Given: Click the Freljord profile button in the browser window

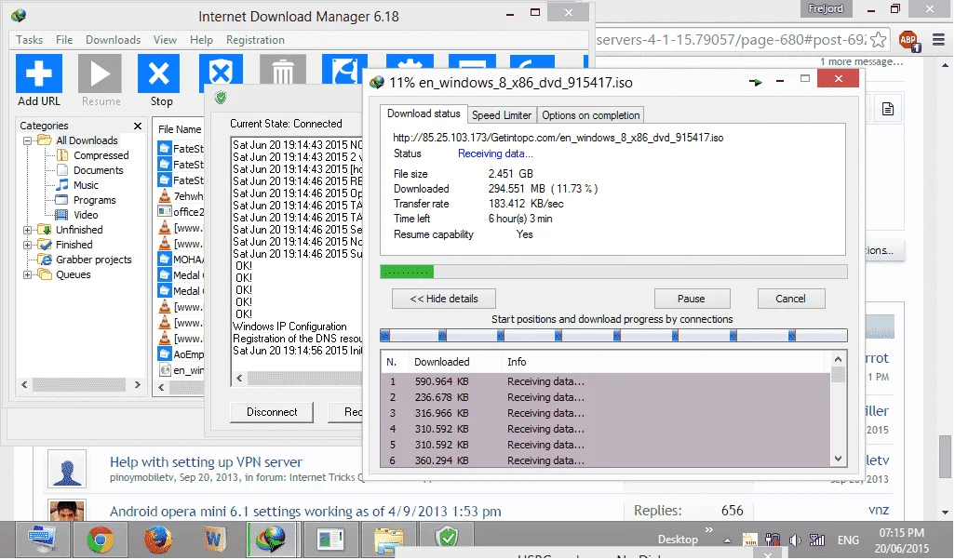Looking at the screenshot, I should pos(826,8).
